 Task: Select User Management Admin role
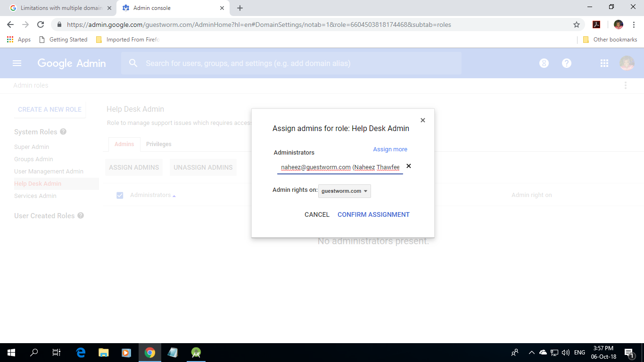49,172
